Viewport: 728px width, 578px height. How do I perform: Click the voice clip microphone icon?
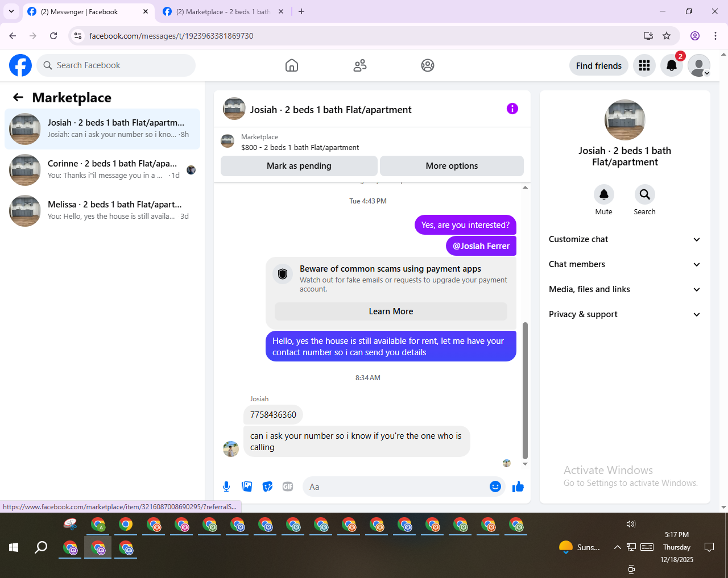coord(226,486)
